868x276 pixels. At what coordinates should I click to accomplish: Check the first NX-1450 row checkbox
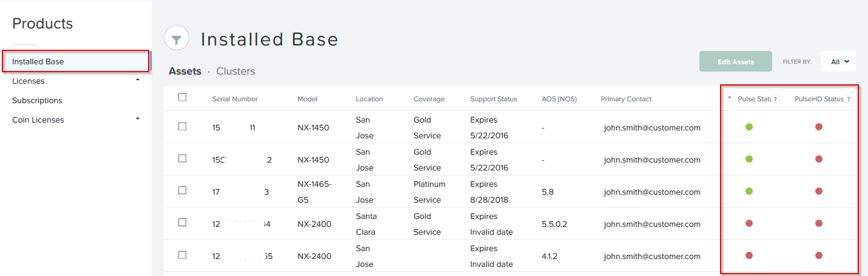(x=183, y=126)
